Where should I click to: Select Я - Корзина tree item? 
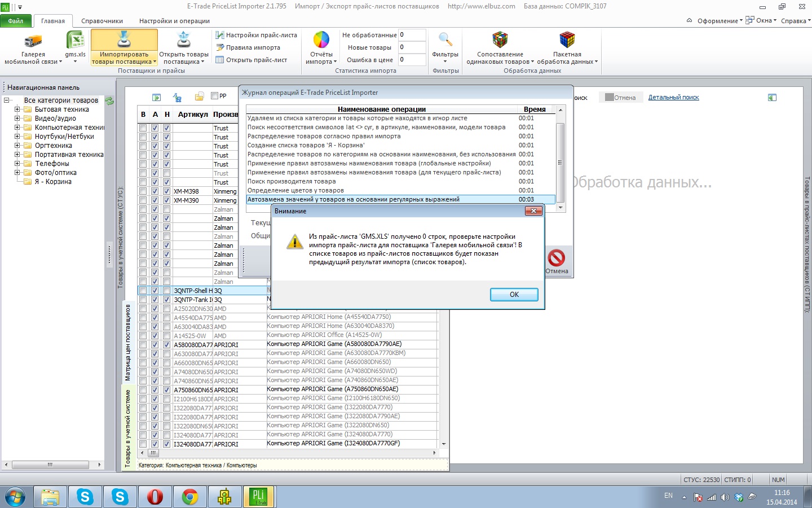53,182
